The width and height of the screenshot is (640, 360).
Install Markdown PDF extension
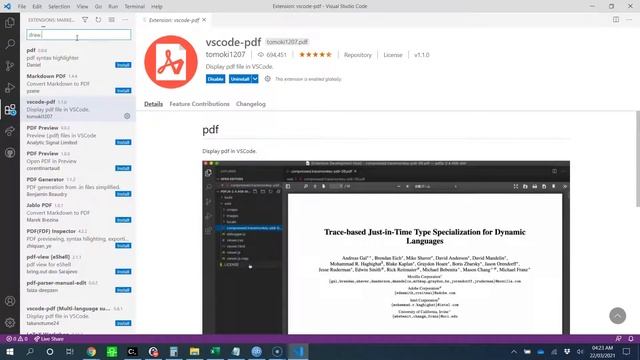coord(123,91)
